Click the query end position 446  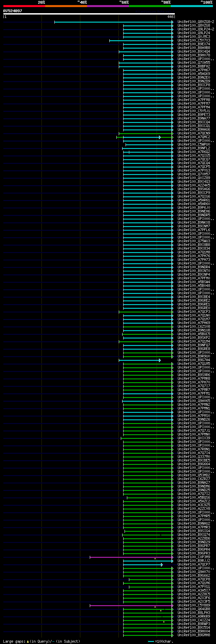point(170,17)
